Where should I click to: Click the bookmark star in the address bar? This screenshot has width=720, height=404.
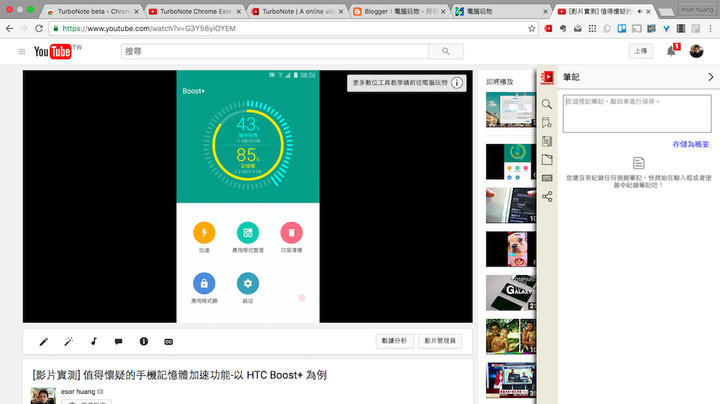pos(532,28)
